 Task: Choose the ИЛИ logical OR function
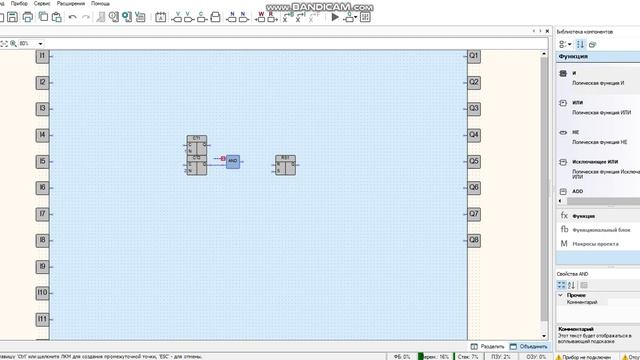(x=598, y=107)
